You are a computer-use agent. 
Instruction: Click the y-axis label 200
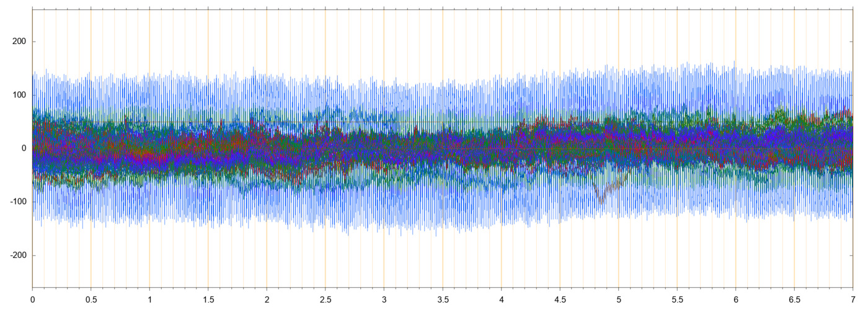click(x=20, y=42)
